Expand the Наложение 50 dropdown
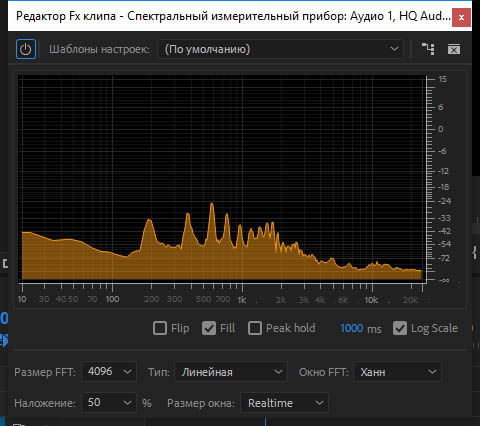 point(109,403)
